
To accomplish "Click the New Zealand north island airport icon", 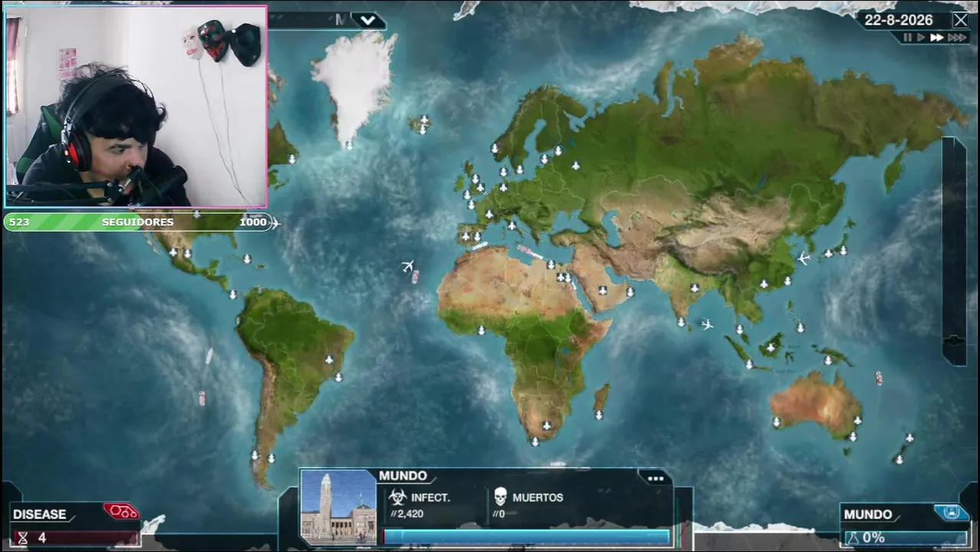I will coord(909,438).
